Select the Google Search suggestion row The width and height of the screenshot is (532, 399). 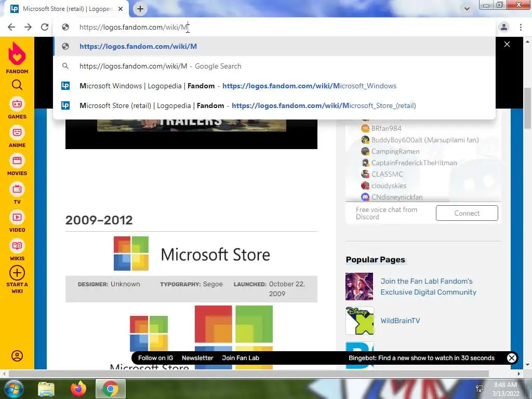point(274,66)
